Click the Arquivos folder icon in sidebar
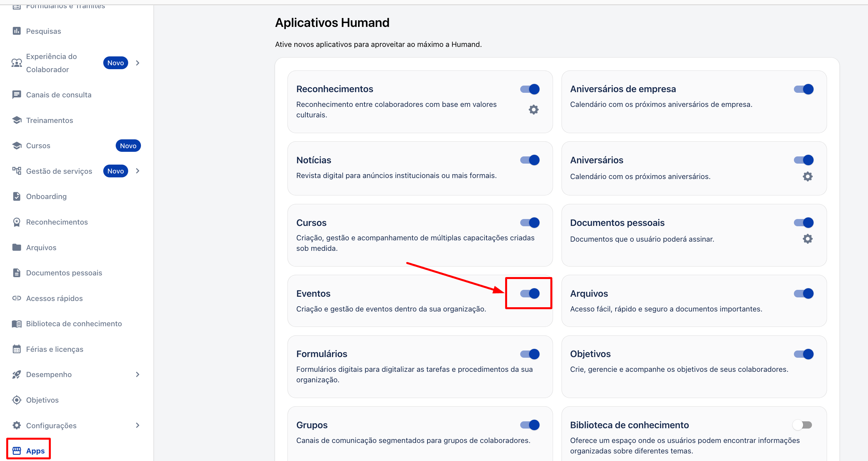 16,247
